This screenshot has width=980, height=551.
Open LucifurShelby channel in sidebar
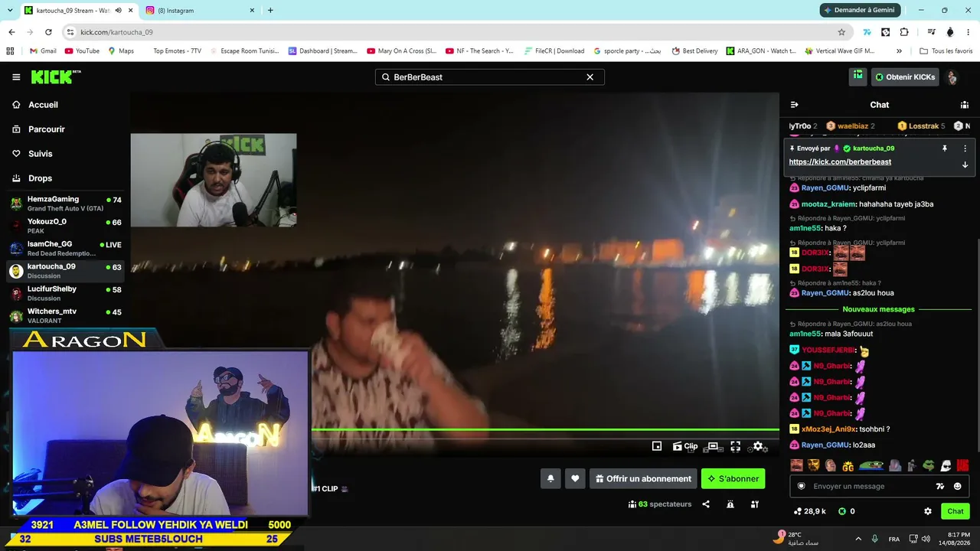pos(66,293)
